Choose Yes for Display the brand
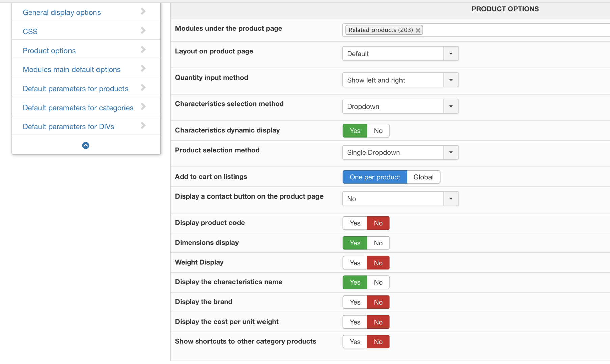 [x=355, y=302]
